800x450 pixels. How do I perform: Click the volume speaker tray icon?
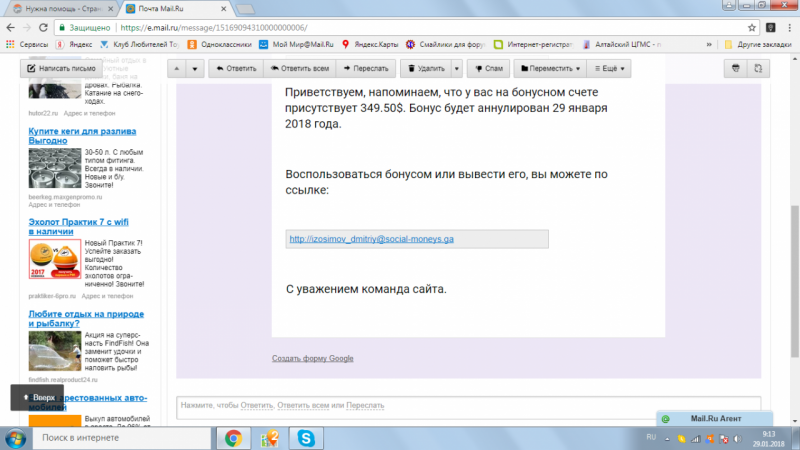click(738, 439)
